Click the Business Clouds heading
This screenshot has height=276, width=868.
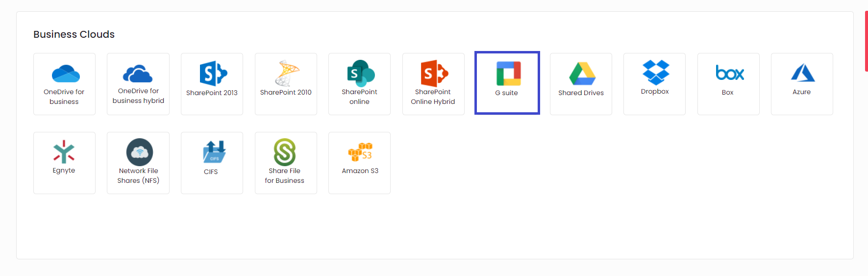74,34
